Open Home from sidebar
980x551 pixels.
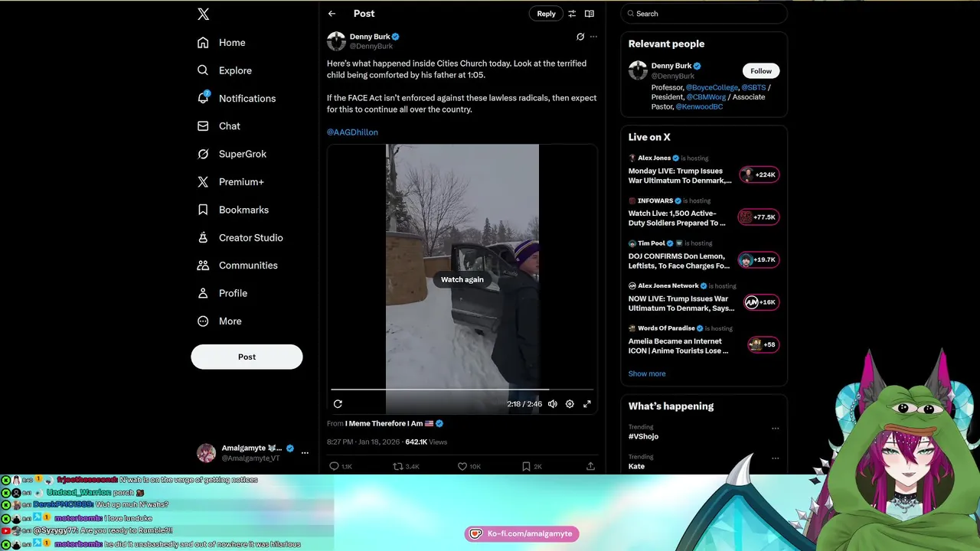222,42
